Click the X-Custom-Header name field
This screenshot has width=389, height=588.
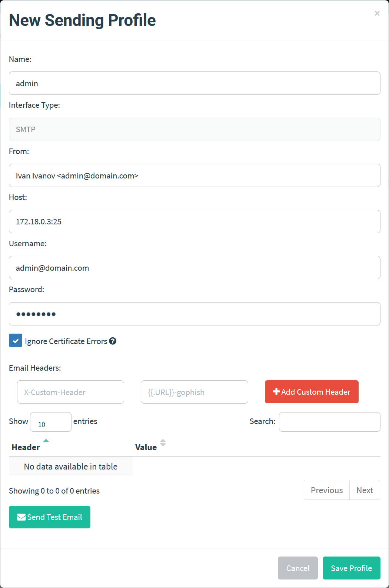(70, 392)
